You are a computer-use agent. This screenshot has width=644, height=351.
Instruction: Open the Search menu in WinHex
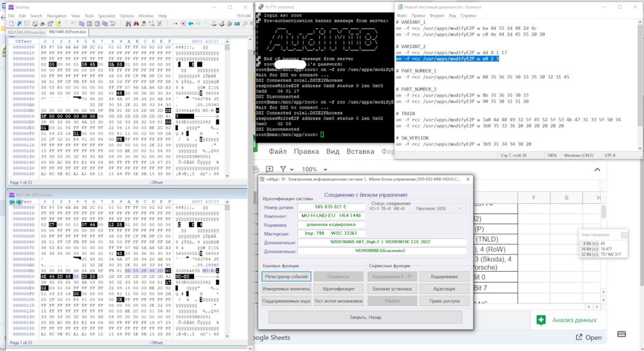tap(36, 15)
